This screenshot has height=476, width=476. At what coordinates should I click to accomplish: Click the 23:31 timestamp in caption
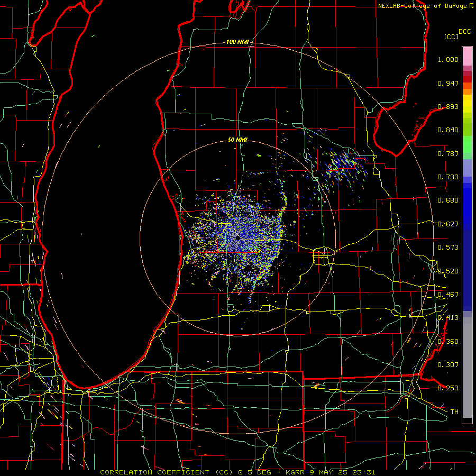[365, 472]
